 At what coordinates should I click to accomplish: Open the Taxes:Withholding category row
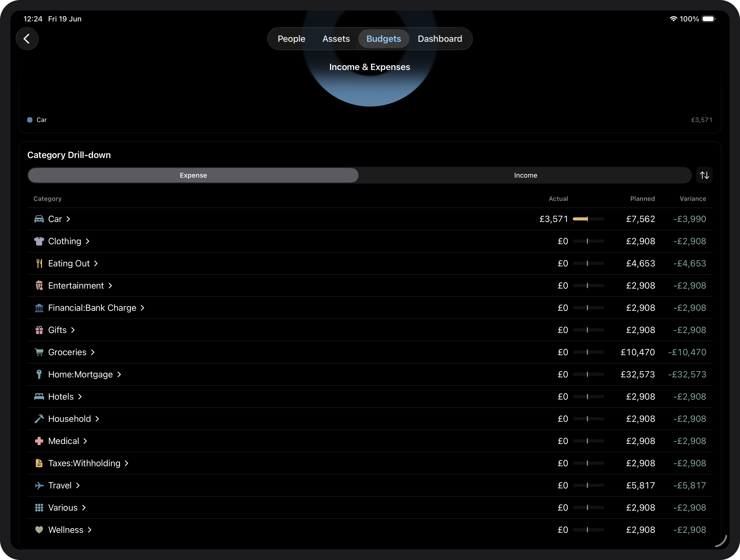click(370, 463)
